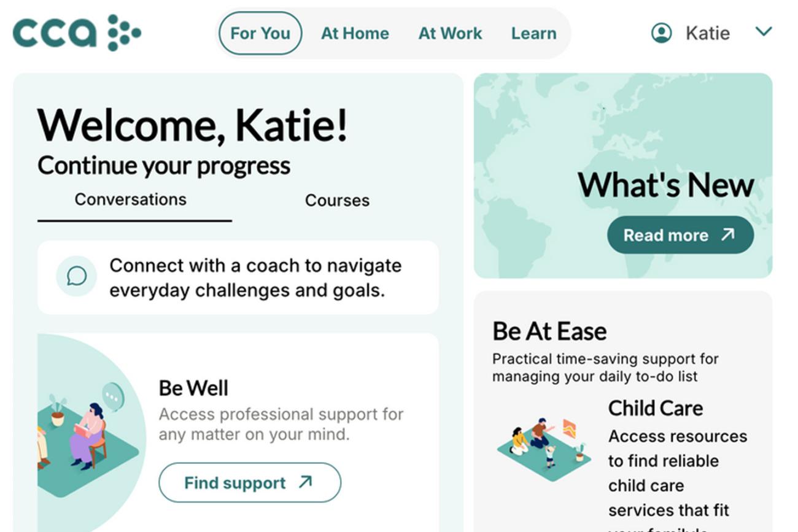Go to the Learn section
798x532 pixels.
click(x=533, y=33)
